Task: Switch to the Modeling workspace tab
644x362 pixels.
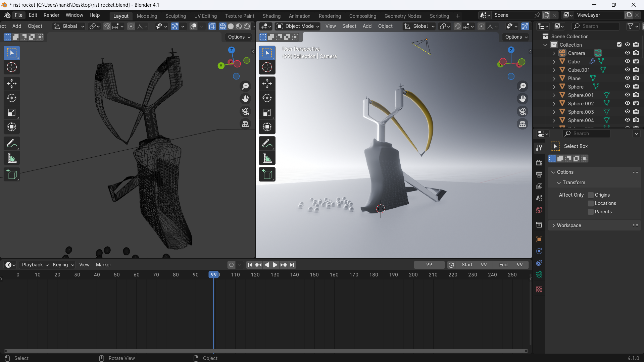Action: 147,16
